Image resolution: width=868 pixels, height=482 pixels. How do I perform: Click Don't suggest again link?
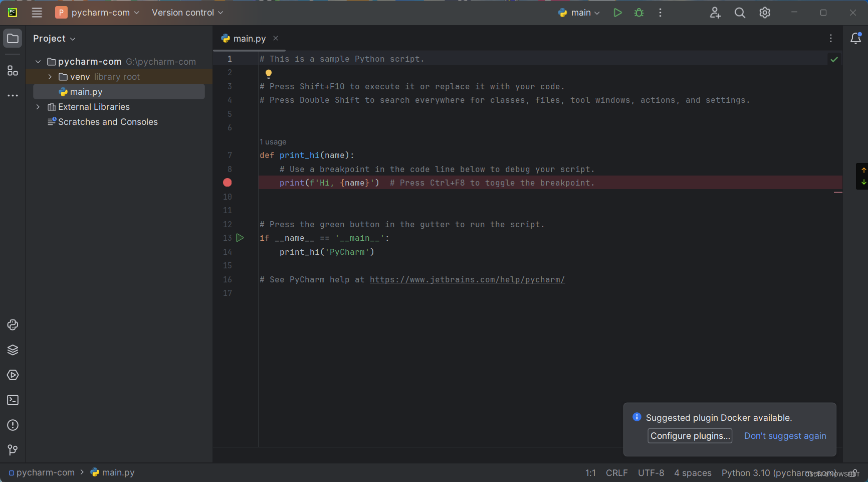coord(785,436)
